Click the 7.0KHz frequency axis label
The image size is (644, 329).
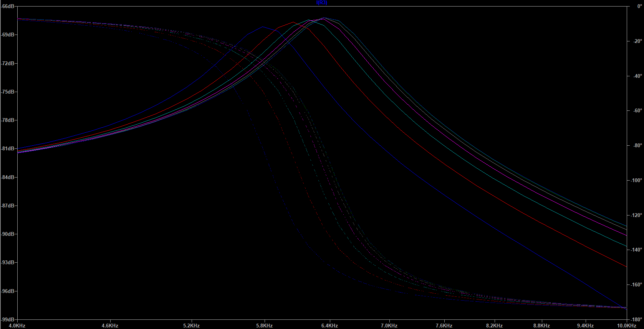(389, 326)
